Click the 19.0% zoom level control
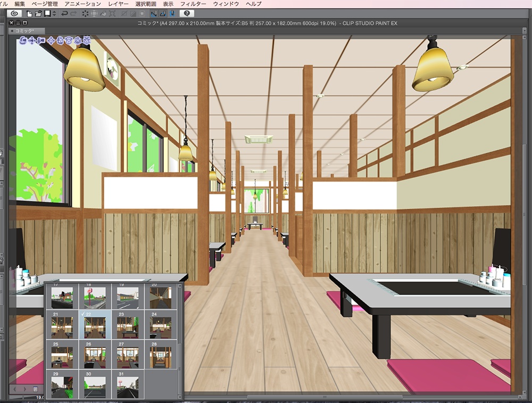Image resolution: width=532 pixels, height=403 pixels. (39, 397)
